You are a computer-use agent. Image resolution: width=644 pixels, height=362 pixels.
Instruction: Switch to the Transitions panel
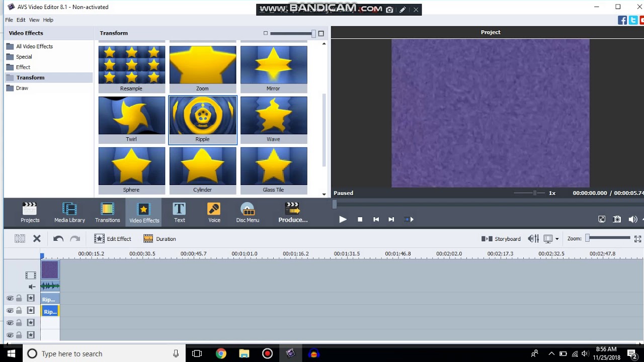[x=107, y=212]
